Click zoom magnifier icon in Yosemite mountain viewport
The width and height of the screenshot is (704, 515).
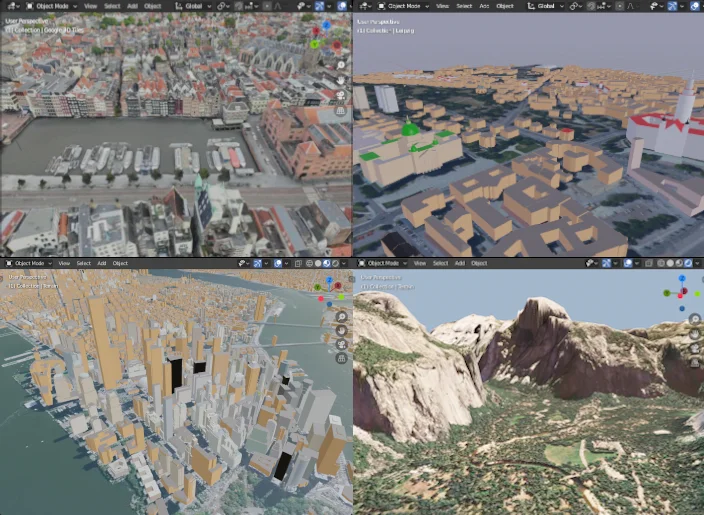coord(694,319)
